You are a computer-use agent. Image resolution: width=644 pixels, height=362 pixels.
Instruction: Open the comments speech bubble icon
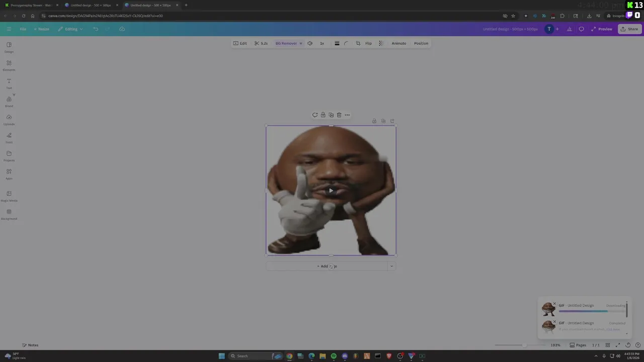point(582,29)
